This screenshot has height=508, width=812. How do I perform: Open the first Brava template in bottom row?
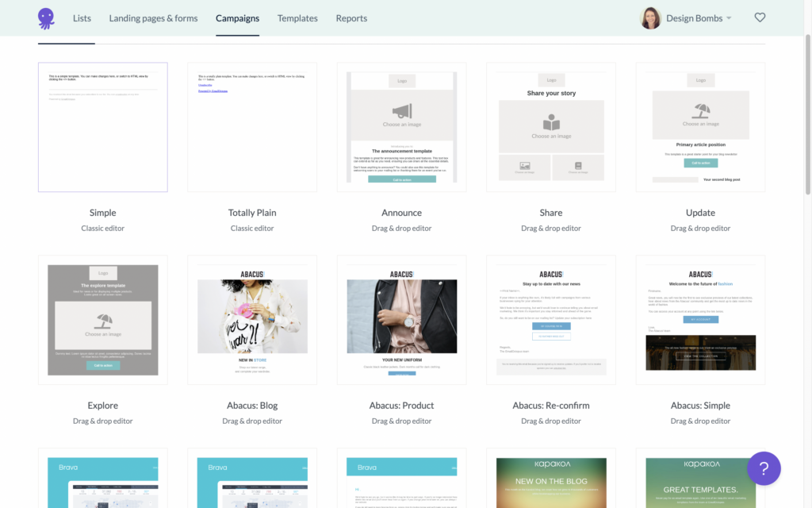pyautogui.click(x=103, y=479)
